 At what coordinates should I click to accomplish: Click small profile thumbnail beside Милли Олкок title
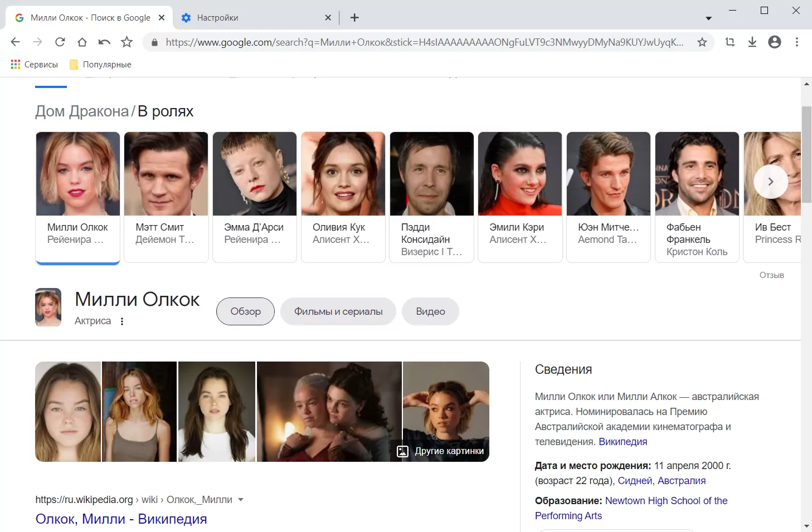(x=48, y=307)
